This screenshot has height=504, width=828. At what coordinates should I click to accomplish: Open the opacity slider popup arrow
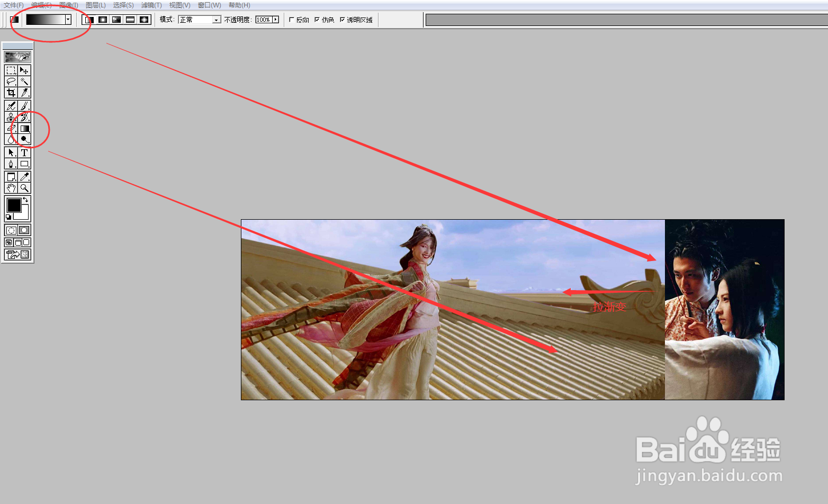(x=276, y=20)
